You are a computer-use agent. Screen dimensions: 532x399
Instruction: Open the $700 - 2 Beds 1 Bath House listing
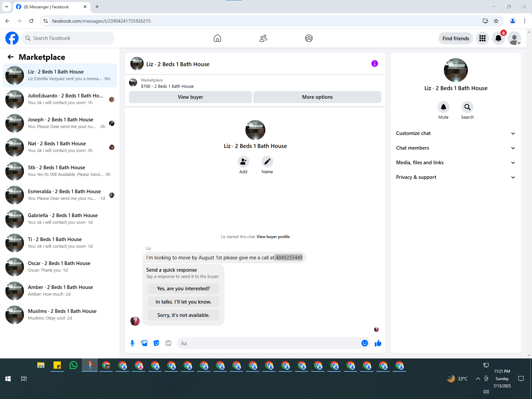coord(167,86)
